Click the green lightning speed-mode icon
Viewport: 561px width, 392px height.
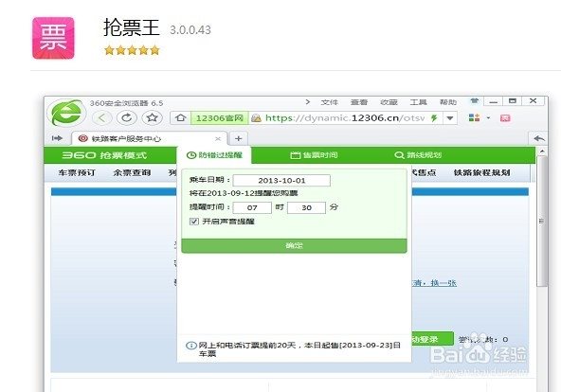click(x=434, y=118)
